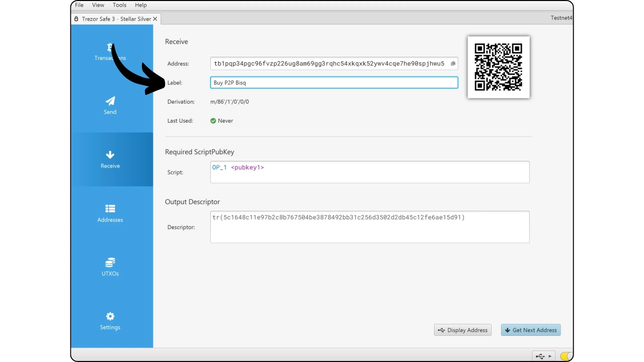Open the View menu
644x362 pixels.
tap(98, 5)
